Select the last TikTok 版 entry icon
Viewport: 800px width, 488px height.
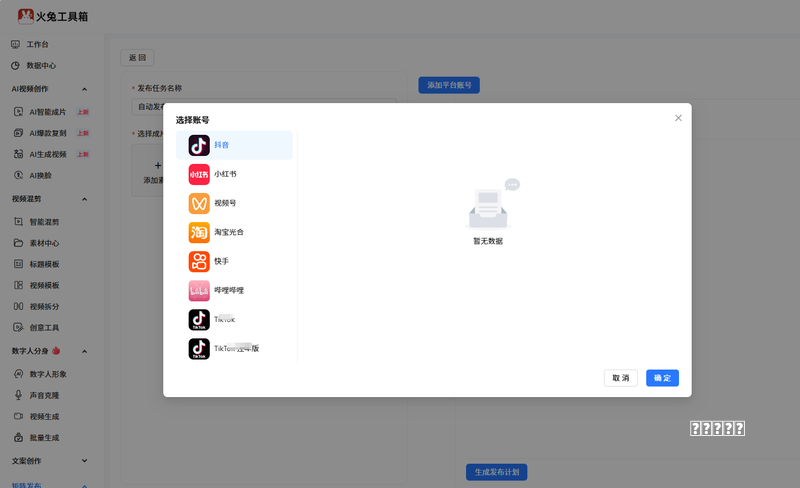199,349
